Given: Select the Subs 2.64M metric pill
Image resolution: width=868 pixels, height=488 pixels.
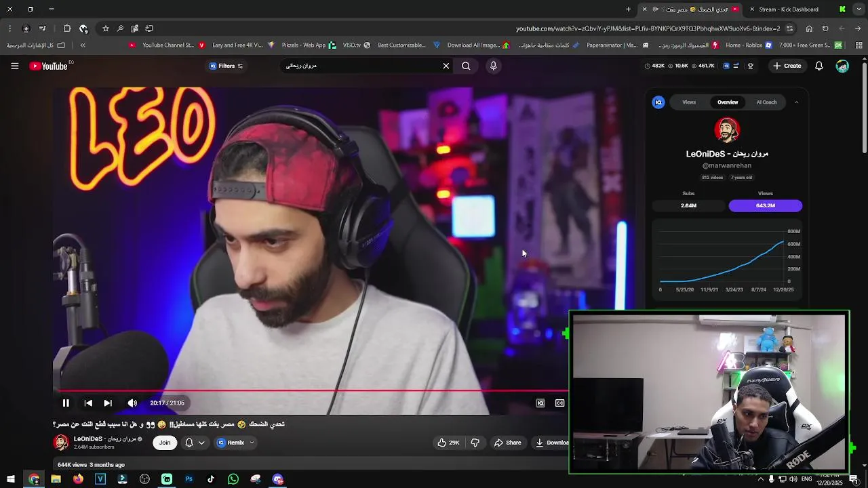Looking at the screenshot, I should coord(688,205).
